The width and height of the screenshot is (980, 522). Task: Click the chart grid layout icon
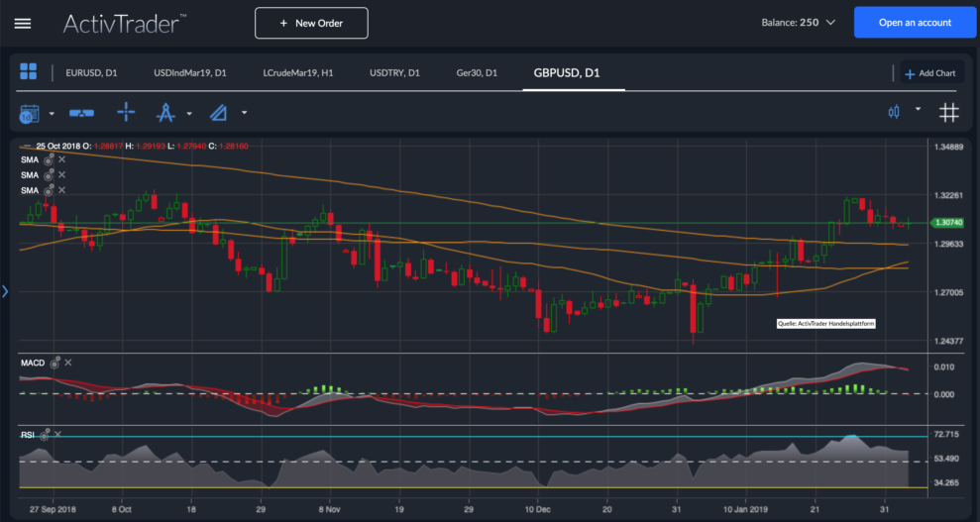coord(28,71)
